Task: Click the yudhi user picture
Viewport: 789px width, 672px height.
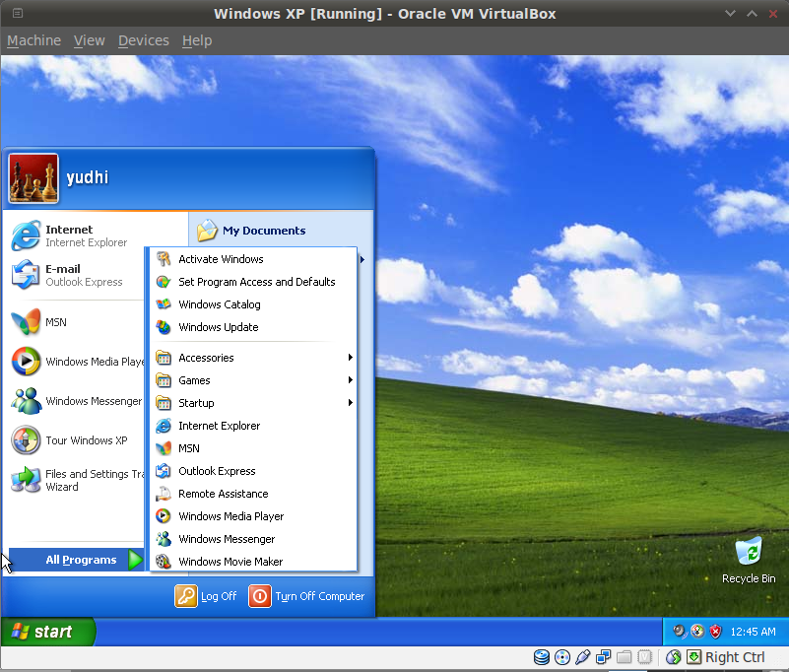Action: [x=33, y=178]
